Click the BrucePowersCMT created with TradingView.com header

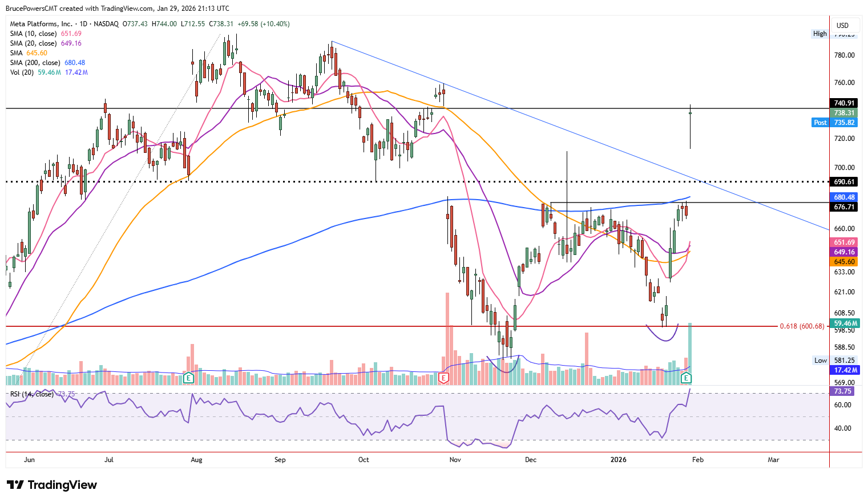click(x=118, y=9)
